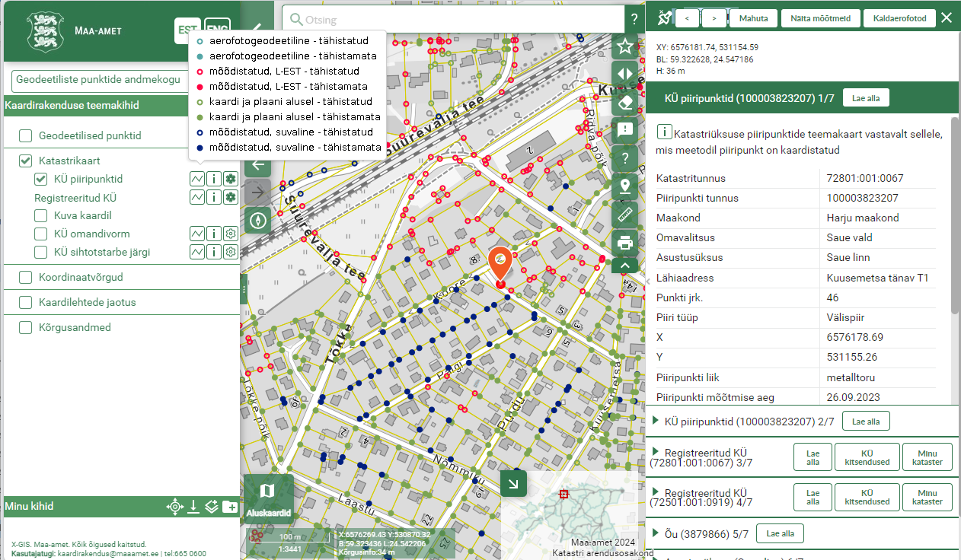Collapse the map toolbar with up chevron
Image resolution: width=961 pixels, height=560 pixels.
click(625, 265)
